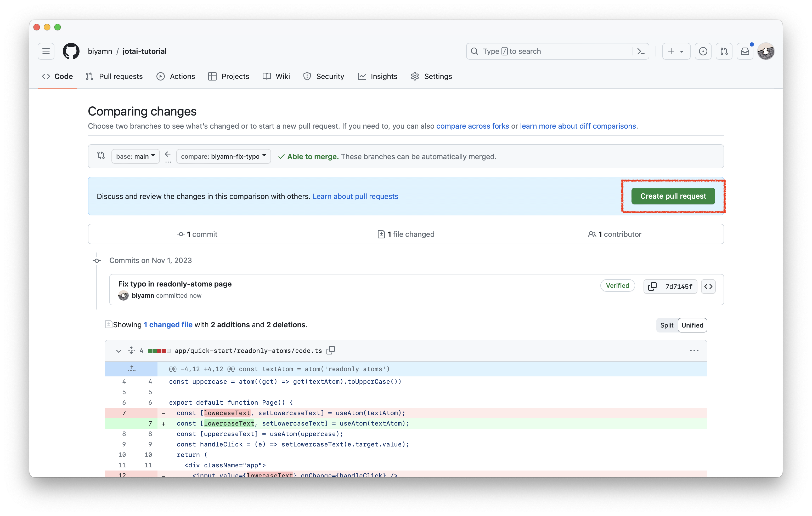
Task: Open commit Fix typo in readonly-atoms page
Action: [175, 284]
